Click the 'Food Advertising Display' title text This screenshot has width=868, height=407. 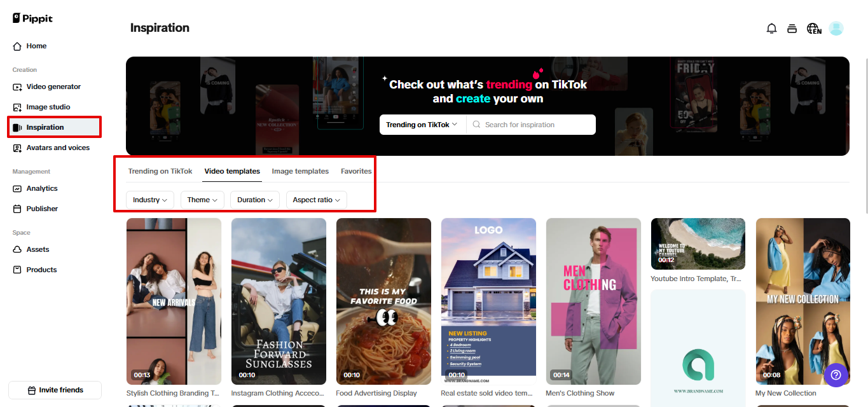pos(376,393)
